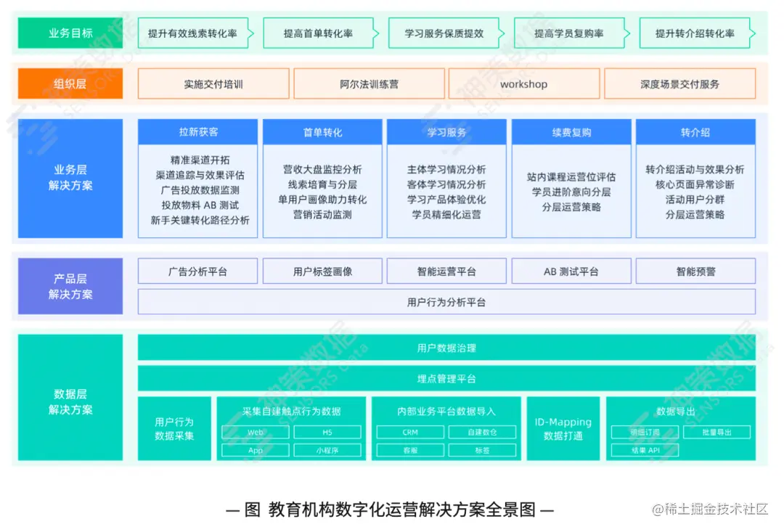Select the 智能预警 box
The image size is (784, 532).
pos(695,271)
